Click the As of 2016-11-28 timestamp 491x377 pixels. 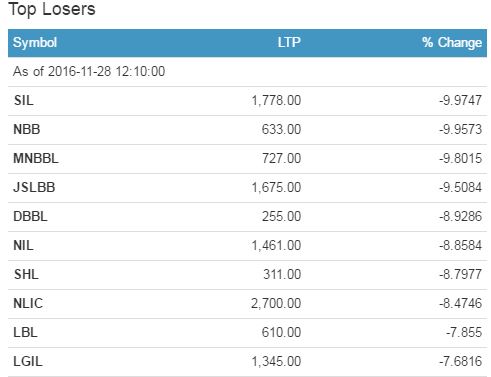coord(89,71)
